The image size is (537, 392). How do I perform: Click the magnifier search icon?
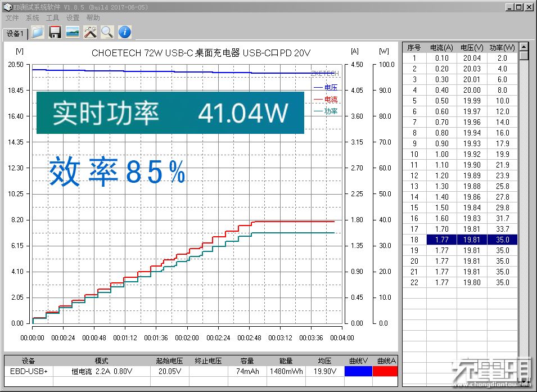click(107, 32)
